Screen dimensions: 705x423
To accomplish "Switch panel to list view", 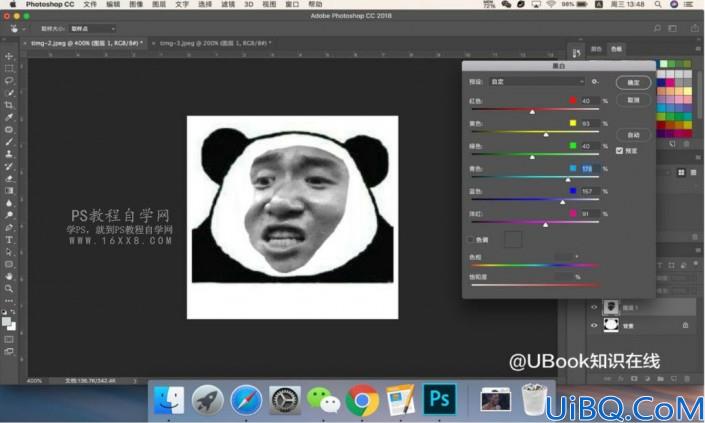I will 693,172.
